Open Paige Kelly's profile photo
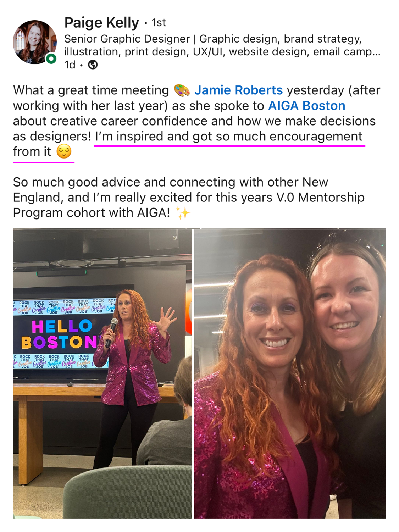This screenshot has height=532, width=399. click(x=35, y=42)
